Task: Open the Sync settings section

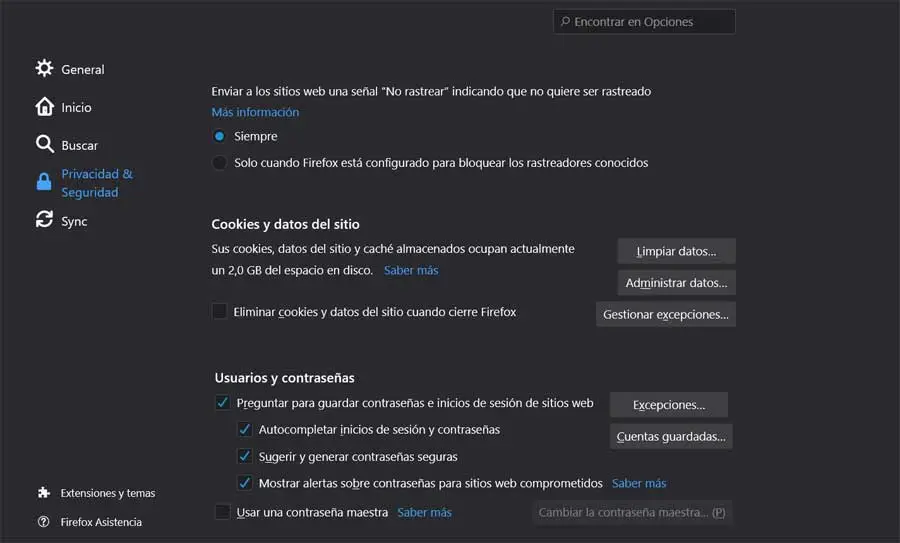Action: (74, 221)
